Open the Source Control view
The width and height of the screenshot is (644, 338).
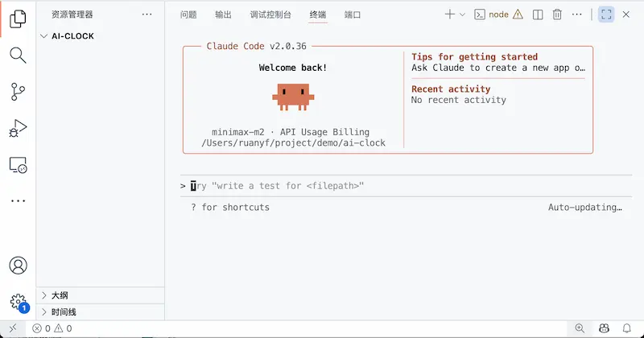pyautogui.click(x=18, y=92)
